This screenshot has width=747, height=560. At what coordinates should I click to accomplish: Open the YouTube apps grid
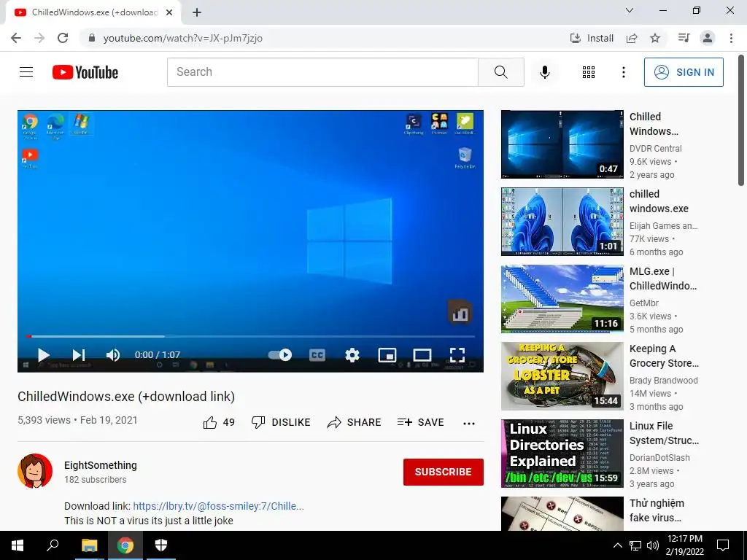(x=589, y=72)
